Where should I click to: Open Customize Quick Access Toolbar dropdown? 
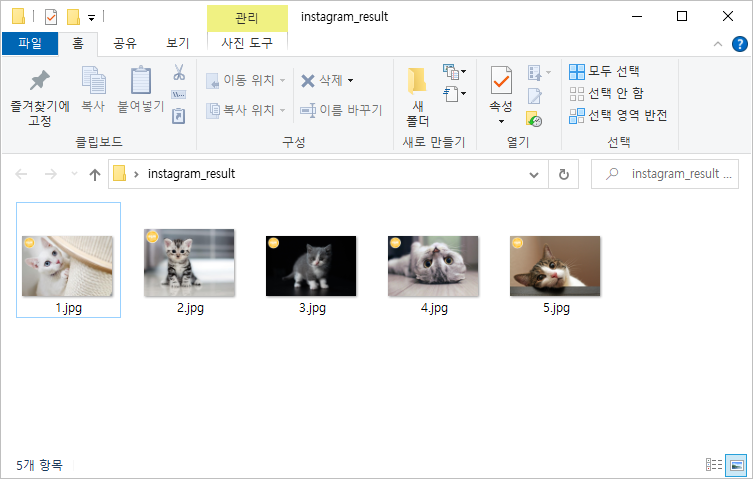tap(91, 18)
